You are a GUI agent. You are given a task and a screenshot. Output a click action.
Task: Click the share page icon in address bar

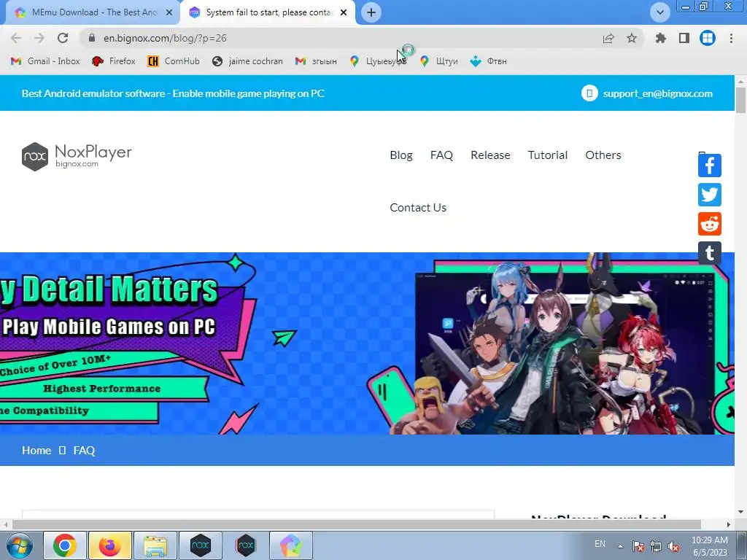click(608, 38)
